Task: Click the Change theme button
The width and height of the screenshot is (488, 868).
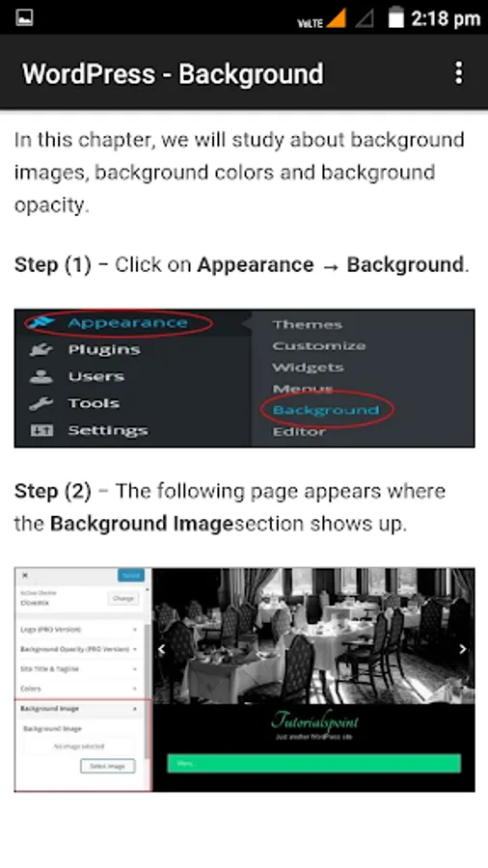Action: click(122, 598)
